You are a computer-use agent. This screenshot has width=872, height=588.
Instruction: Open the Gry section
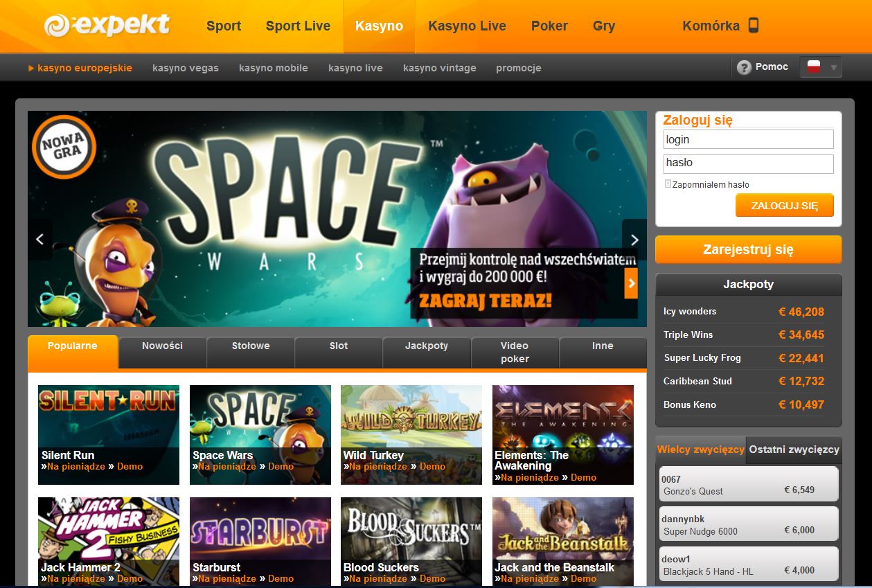(x=604, y=26)
